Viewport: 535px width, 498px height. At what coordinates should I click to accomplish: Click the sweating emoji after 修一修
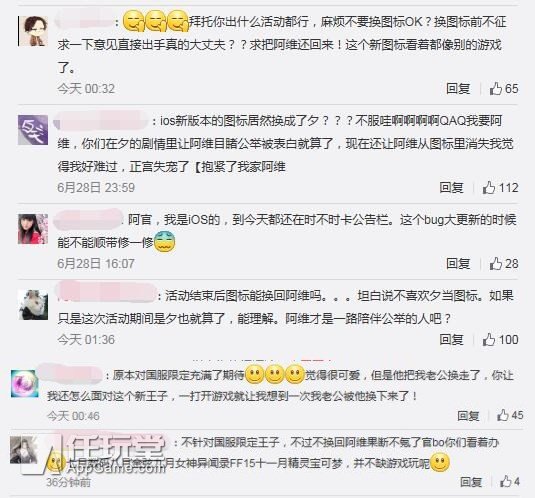(164, 242)
